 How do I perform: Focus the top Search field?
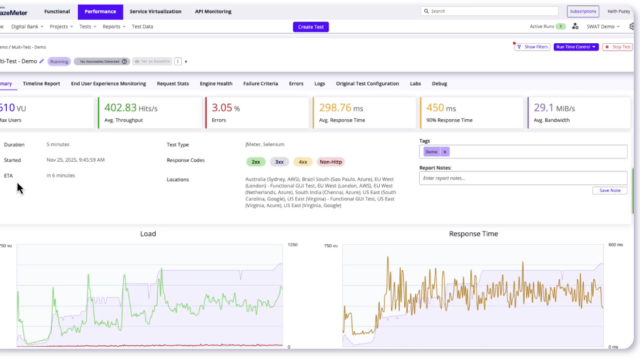(490, 11)
